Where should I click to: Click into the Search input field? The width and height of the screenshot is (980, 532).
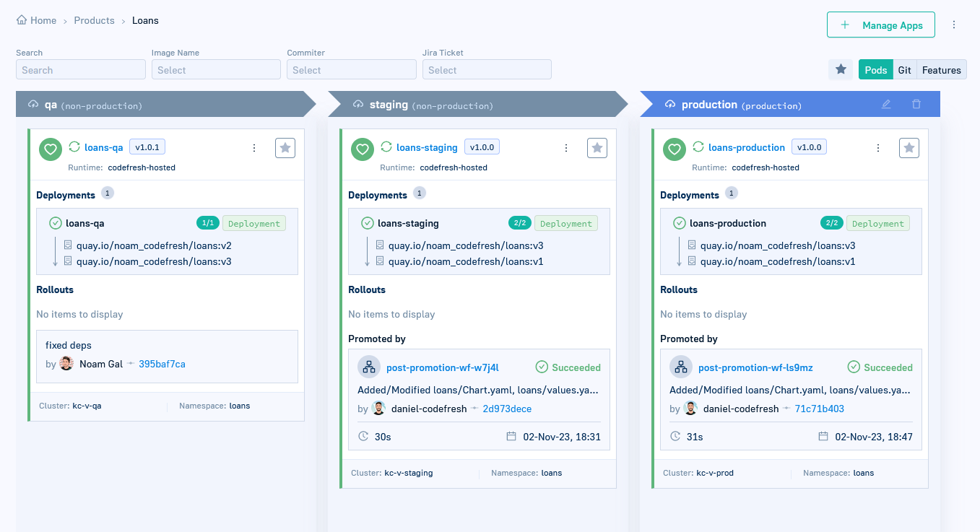(81, 70)
